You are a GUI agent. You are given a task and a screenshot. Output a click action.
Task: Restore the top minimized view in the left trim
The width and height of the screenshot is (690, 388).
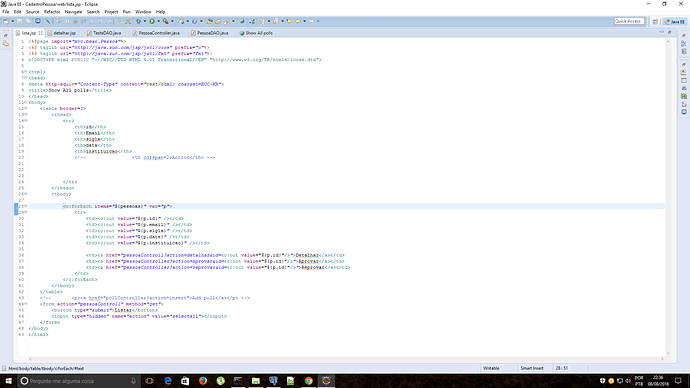(6, 36)
